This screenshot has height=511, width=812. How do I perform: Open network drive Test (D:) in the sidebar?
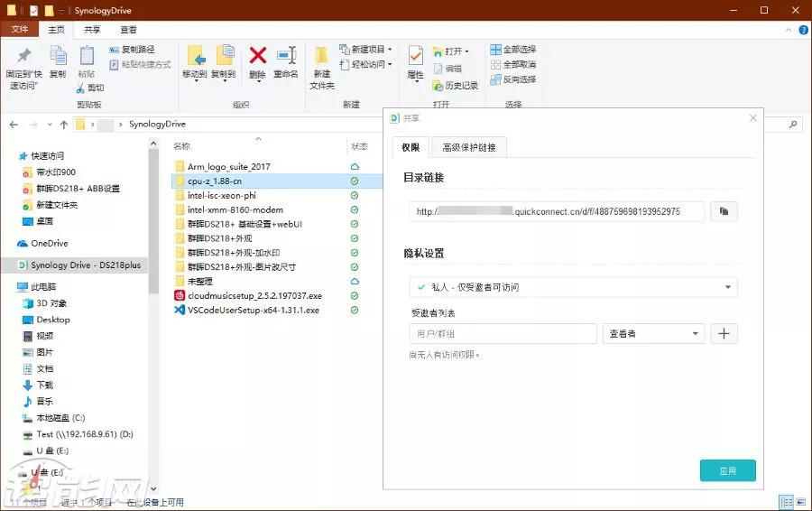[85, 434]
